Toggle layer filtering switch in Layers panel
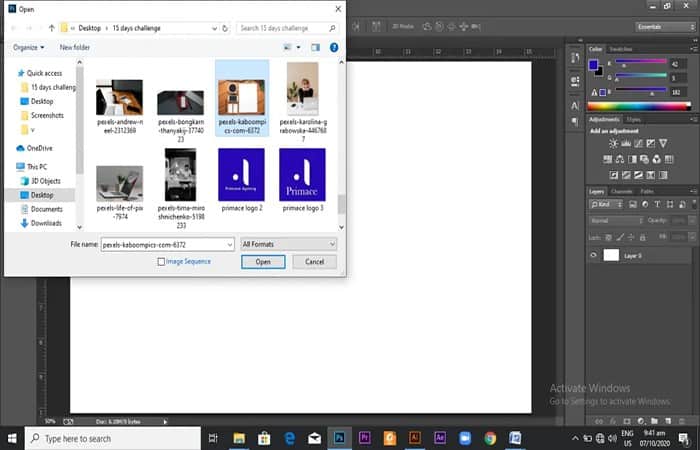 point(693,204)
